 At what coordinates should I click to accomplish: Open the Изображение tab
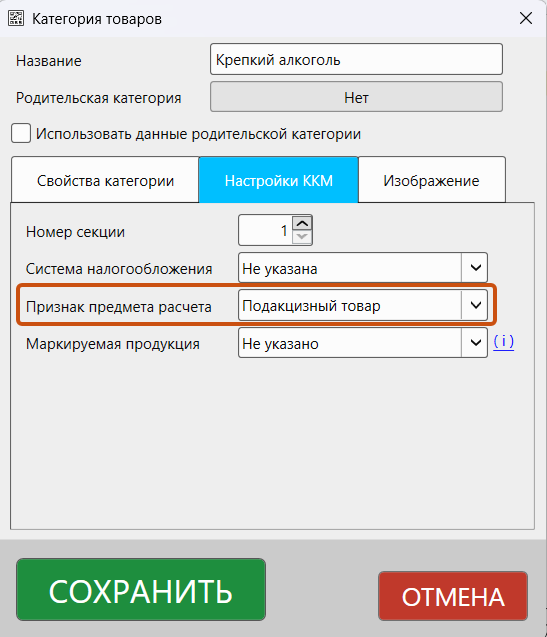[x=432, y=180]
